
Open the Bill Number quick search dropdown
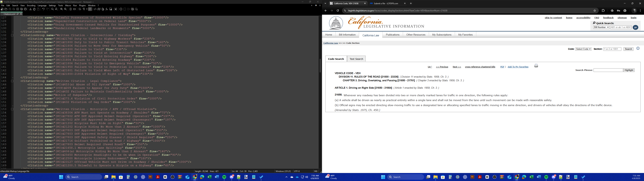click(601, 27)
